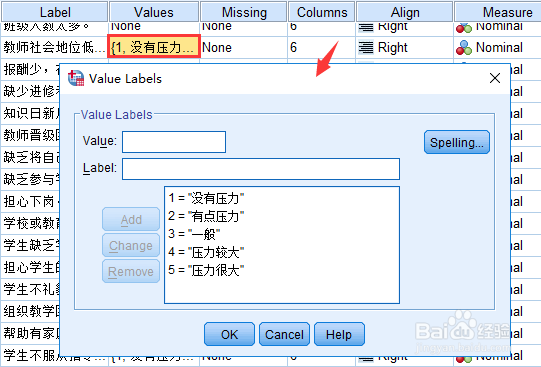
Task: Select the 5 = "压力很大" entry
Action: click(x=206, y=270)
